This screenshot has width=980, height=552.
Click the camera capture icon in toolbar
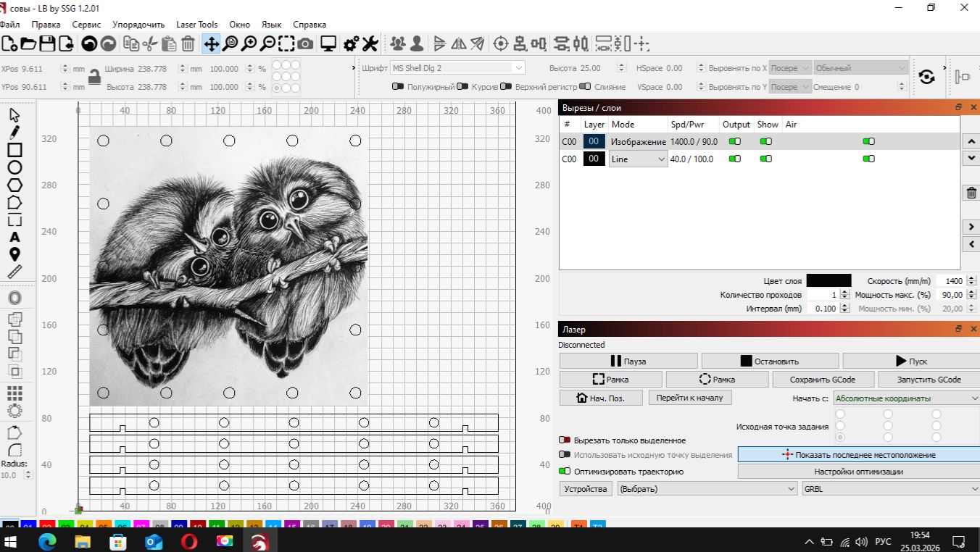[x=305, y=44]
